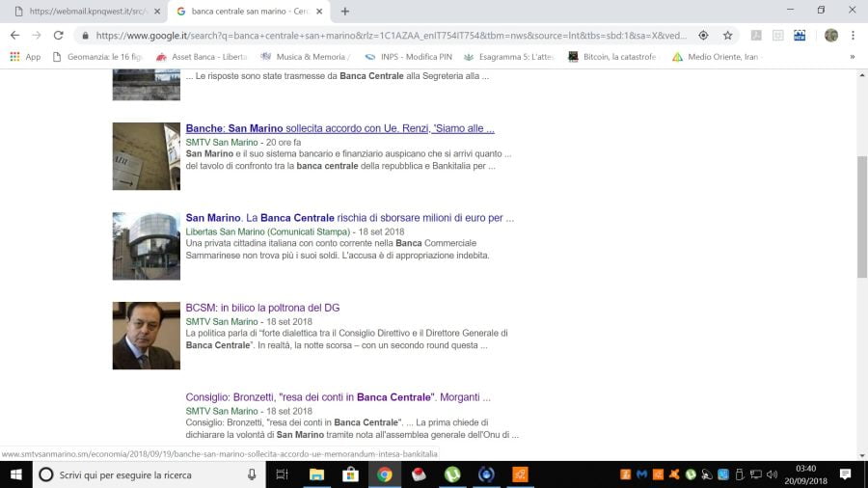Image resolution: width=868 pixels, height=488 pixels.
Task: Open Task View on taskbar
Action: click(282, 474)
